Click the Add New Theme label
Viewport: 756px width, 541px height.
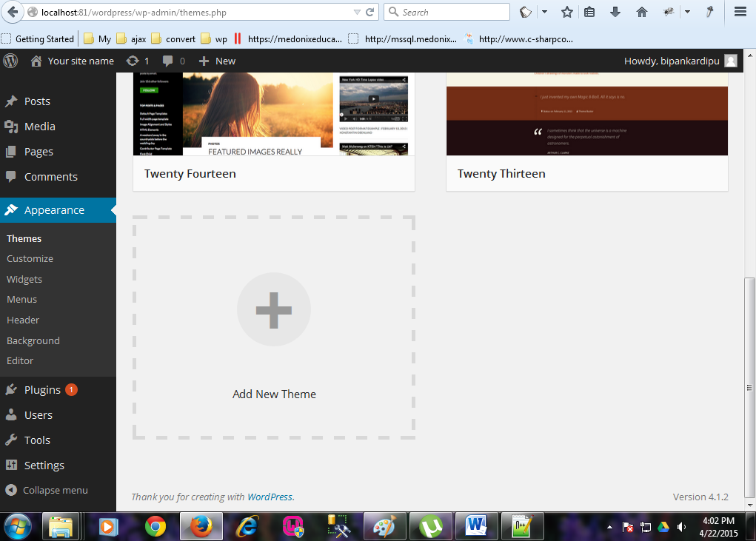click(x=274, y=394)
